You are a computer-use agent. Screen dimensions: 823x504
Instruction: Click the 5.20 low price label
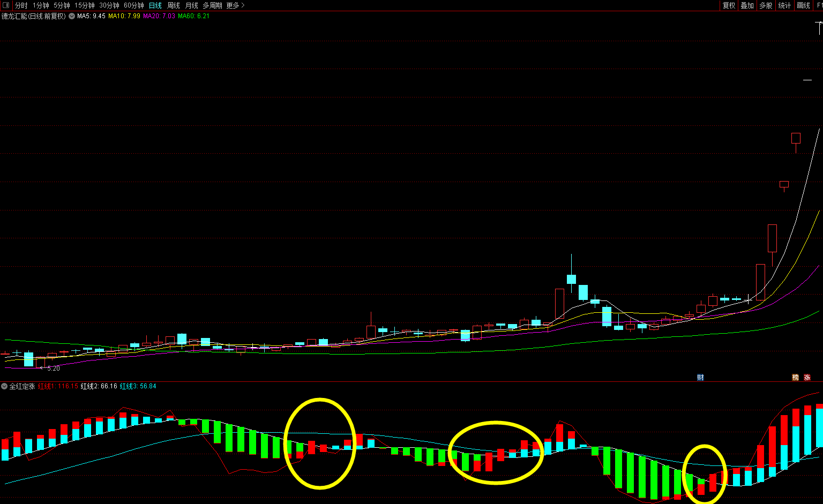pyautogui.click(x=53, y=368)
